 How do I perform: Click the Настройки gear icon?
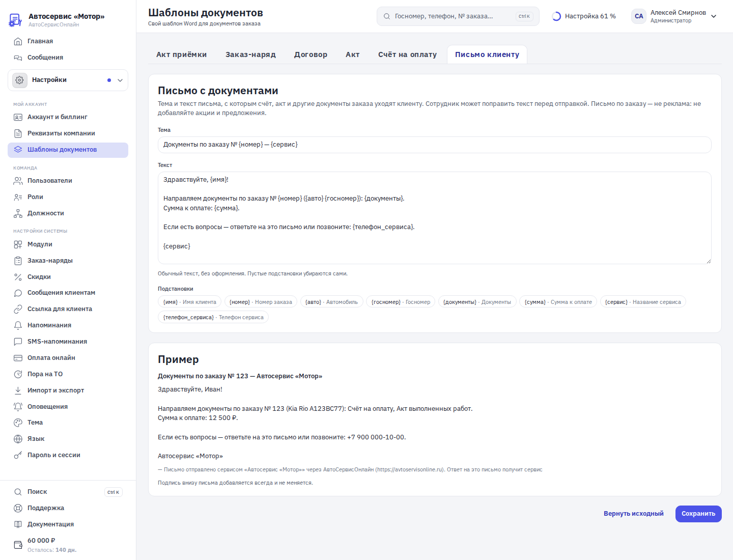[20, 80]
